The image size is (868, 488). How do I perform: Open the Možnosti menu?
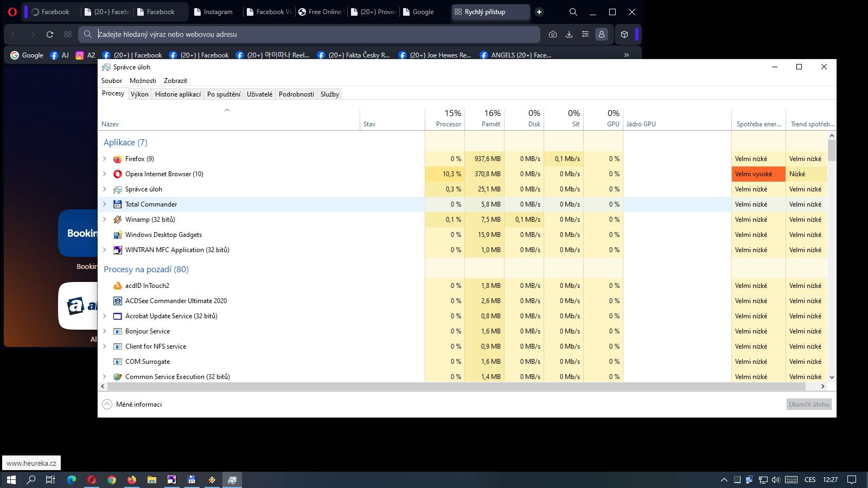(x=143, y=81)
